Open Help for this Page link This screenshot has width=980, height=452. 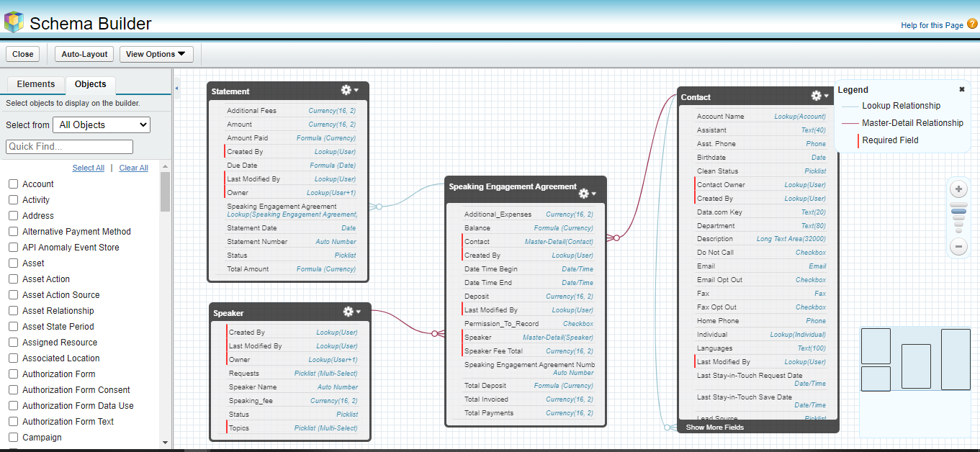(932, 25)
